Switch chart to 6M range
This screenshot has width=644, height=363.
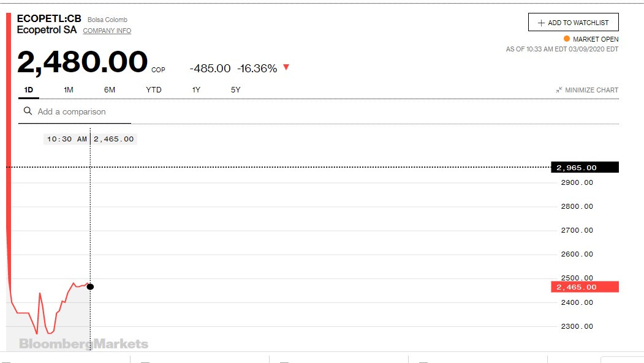(110, 90)
